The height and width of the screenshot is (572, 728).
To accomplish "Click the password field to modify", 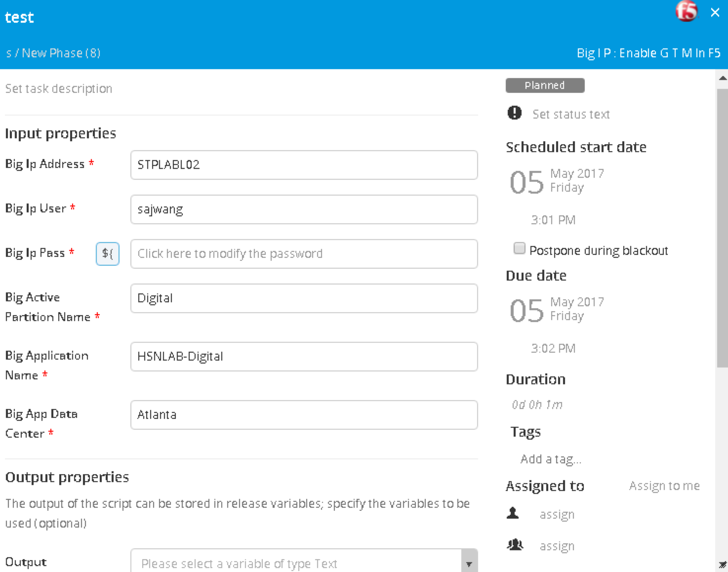I will pos(304,254).
